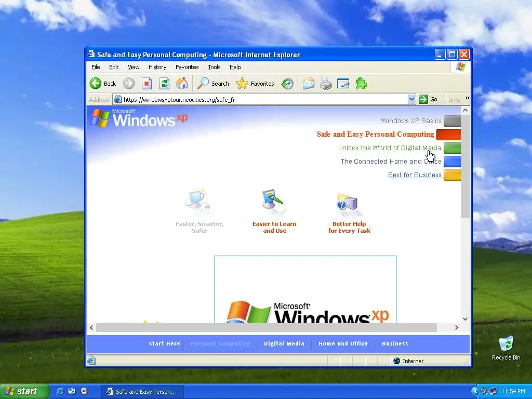Click the greyed Forward arrow icon
532x399 pixels.
[129, 84]
